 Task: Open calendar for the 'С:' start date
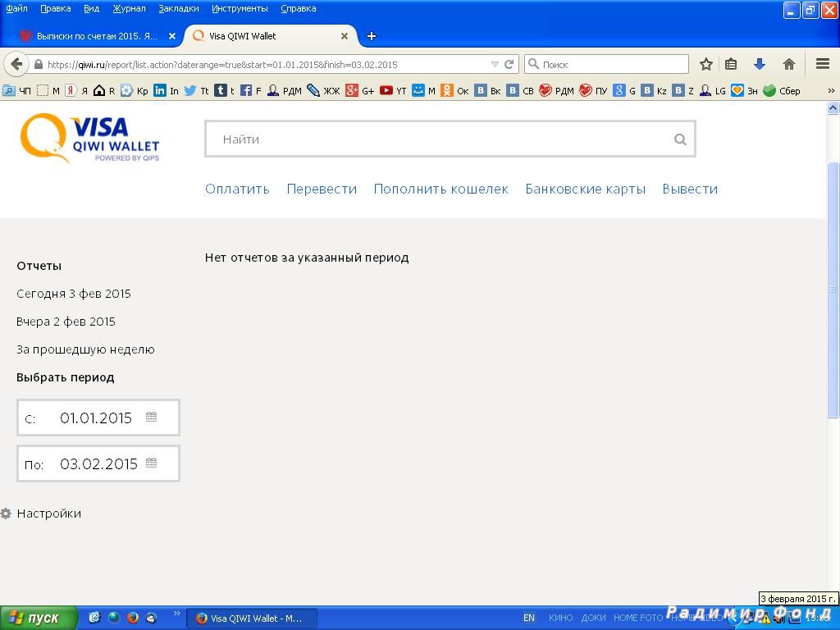click(x=151, y=417)
